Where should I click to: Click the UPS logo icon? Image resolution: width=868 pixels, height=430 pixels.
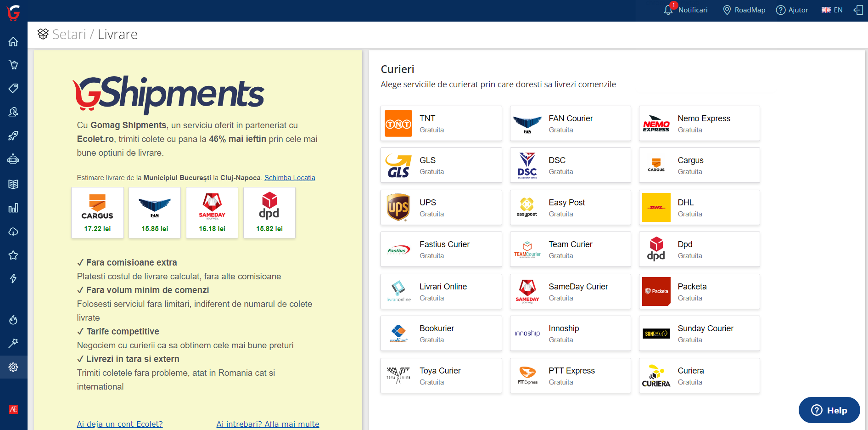398,208
